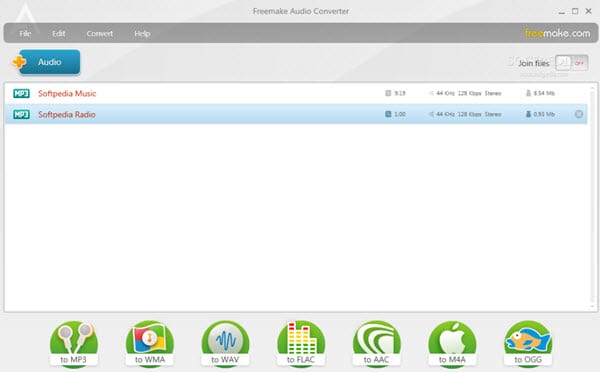Convert to OGG format
Screen dimensions: 600x372
(x=528, y=344)
